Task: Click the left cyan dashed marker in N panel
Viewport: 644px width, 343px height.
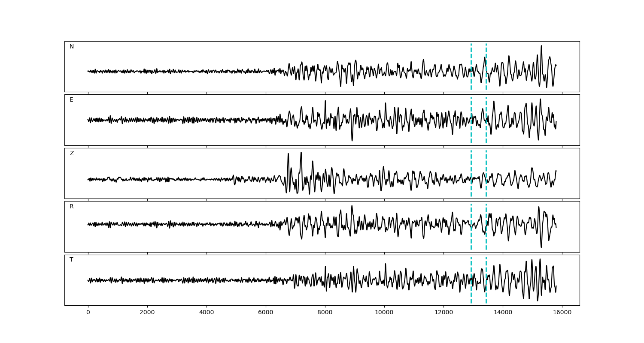Action: pyautogui.click(x=471, y=66)
